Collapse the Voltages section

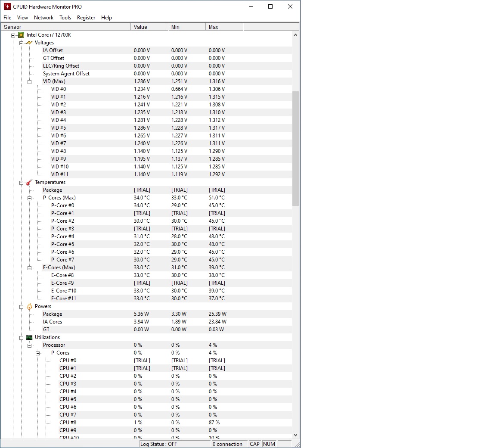[x=21, y=43]
